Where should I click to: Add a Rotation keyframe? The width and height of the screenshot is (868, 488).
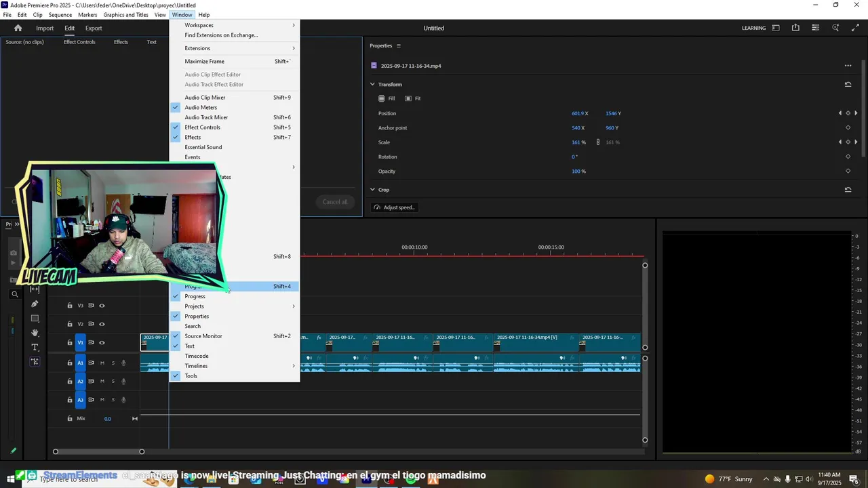[x=848, y=157]
